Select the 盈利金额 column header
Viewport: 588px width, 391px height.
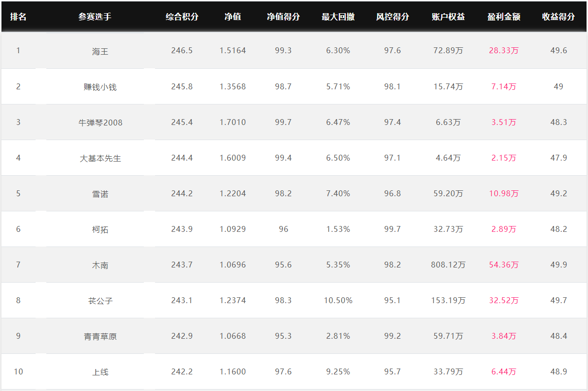click(504, 17)
